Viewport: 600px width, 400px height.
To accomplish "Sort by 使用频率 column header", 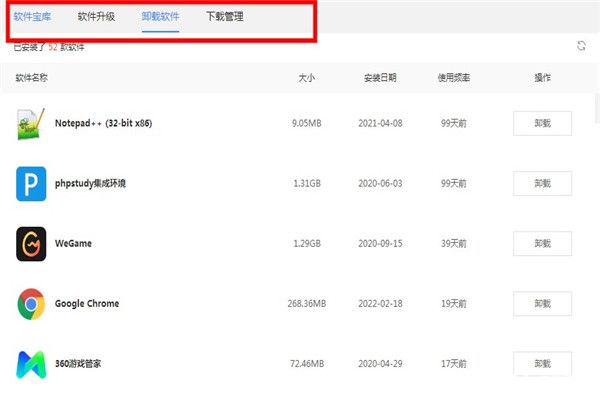I will (x=454, y=77).
